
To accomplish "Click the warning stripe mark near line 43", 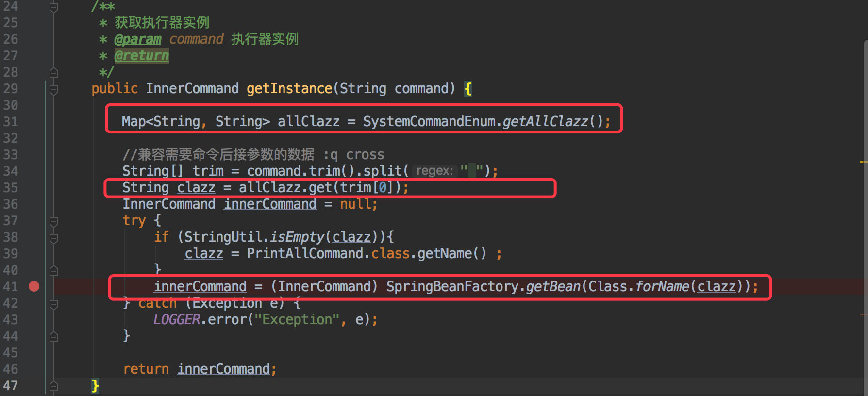I will click(x=864, y=314).
